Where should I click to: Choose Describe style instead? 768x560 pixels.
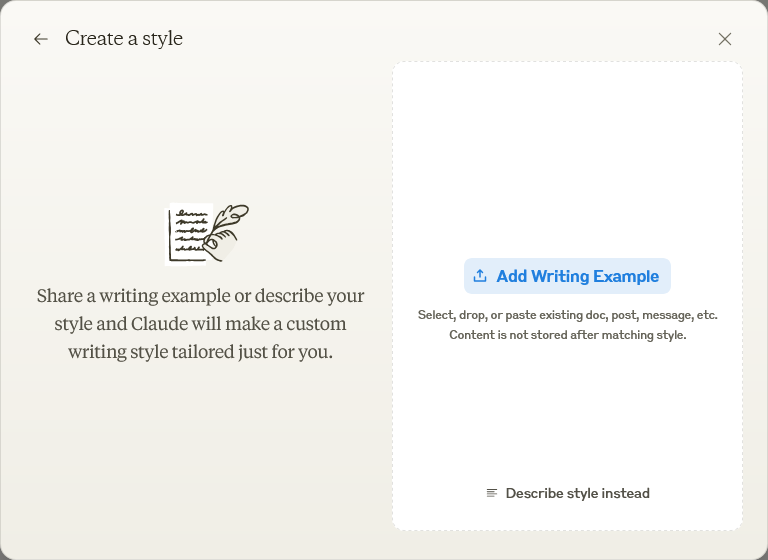(x=568, y=493)
